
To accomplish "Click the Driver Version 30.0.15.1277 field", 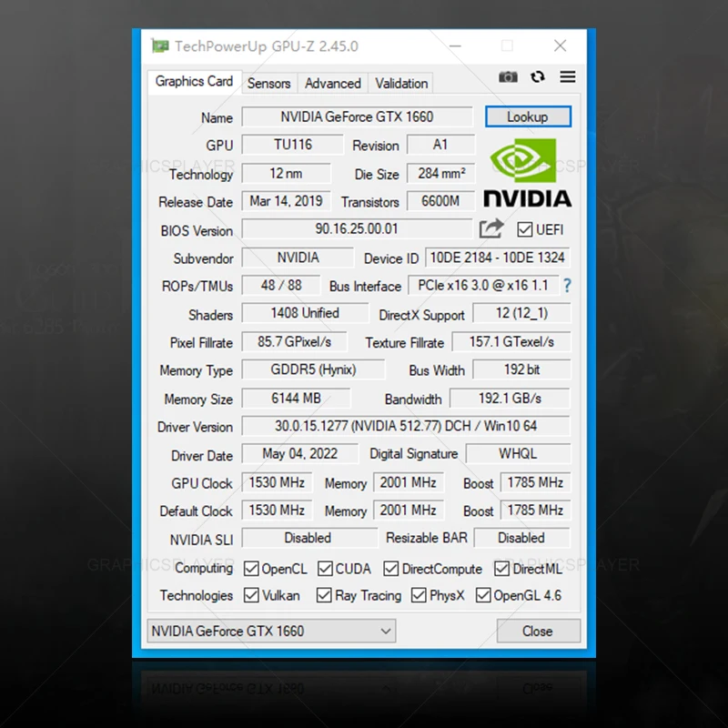I will pyautogui.click(x=406, y=426).
